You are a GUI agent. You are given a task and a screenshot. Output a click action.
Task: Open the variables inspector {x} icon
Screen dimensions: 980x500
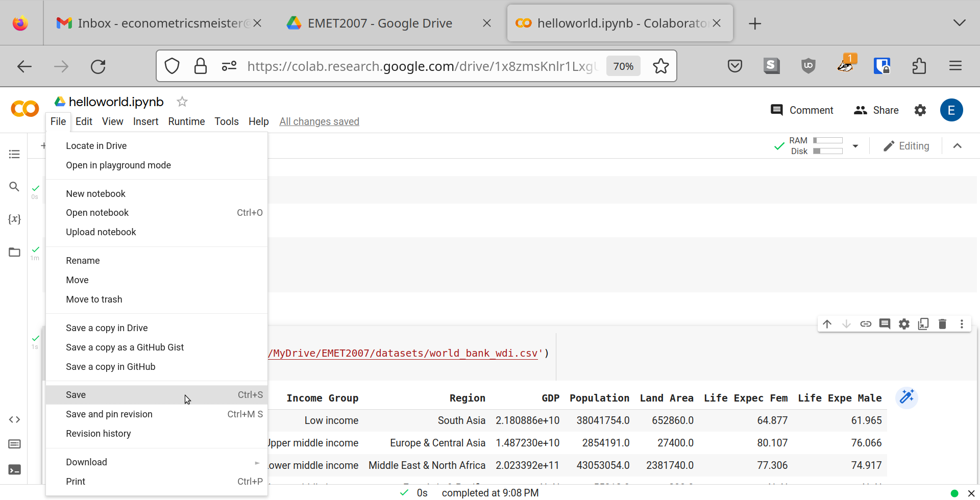(14, 219)
